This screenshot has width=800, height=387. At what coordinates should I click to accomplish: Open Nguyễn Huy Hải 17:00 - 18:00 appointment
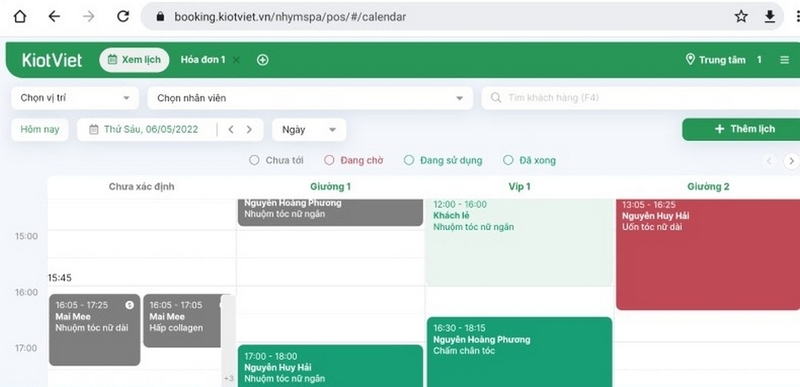(331, 366)
